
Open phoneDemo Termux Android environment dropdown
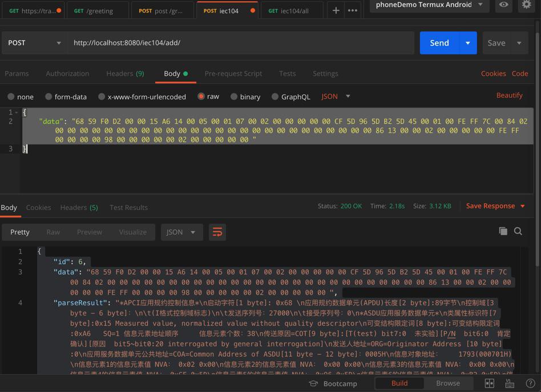coord(429,5)
